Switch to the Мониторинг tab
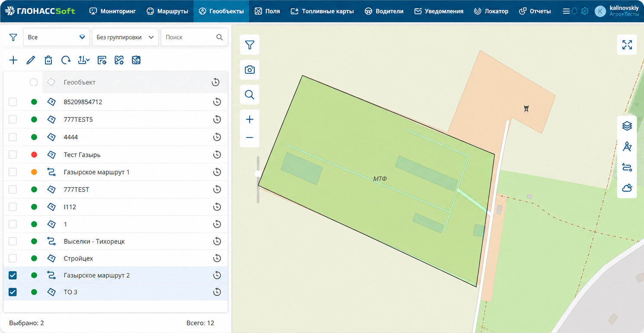Image resolution: width=644 pixels, height=333 pixels. click(112, 11)
